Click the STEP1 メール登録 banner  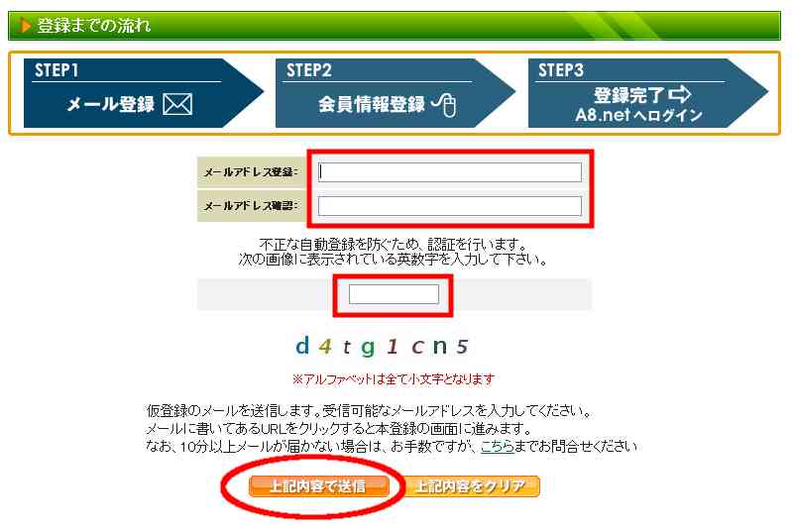[x=144, y=93]
